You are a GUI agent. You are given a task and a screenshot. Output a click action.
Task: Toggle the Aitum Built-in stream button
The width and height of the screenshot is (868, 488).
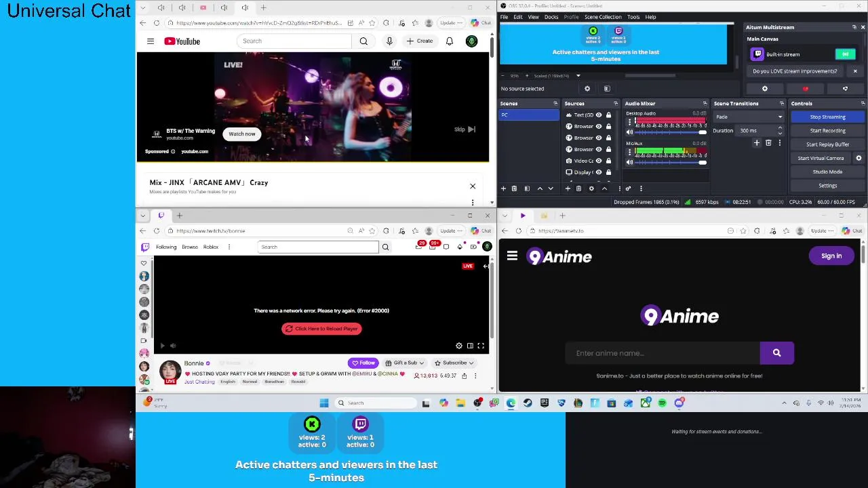coord(845,54)
